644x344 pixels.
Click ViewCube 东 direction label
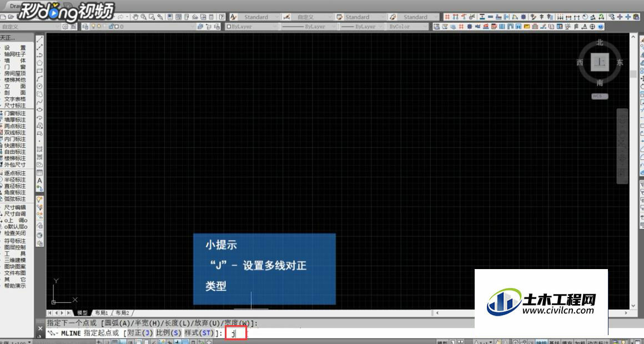[620, 62]
